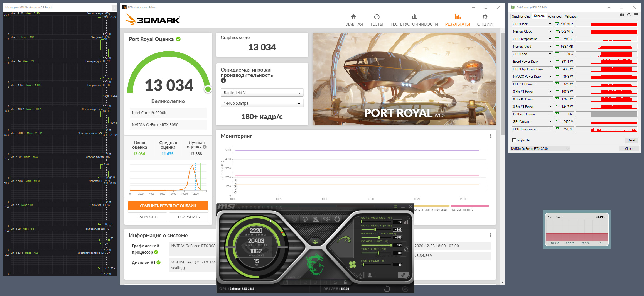Toggle the Afterburner fan sync chain-link button
Image resolution: width=644 pixels, height=296 pixels.
point(403,275)
